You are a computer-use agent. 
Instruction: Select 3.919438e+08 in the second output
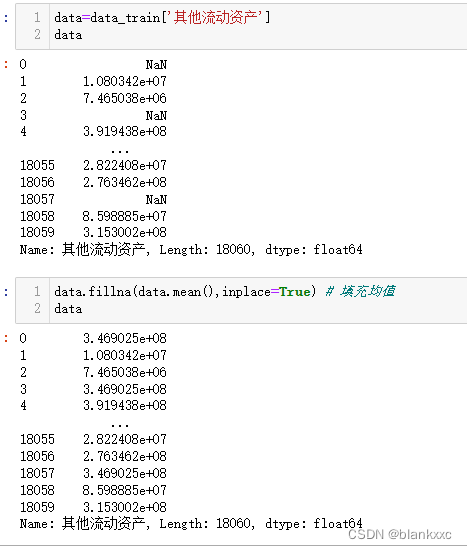[x=125, y=405]
